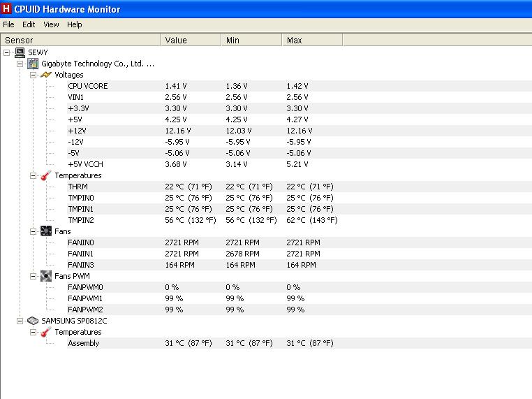Click the FANPWM2 max value 99 %
Screen dimensions: 532x399
(295, 310)
